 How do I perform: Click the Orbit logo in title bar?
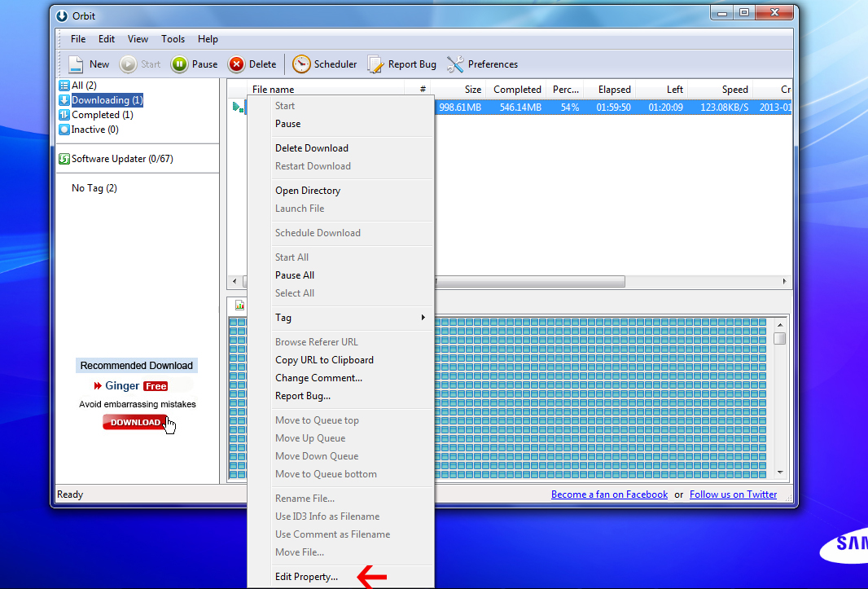click(61, 16)
